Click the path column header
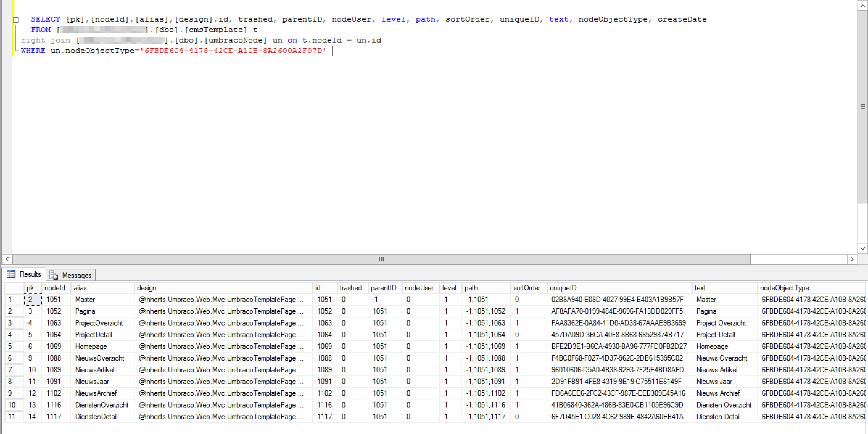The height and width of the screenshot is (434, 868). [x=486, y=288]
